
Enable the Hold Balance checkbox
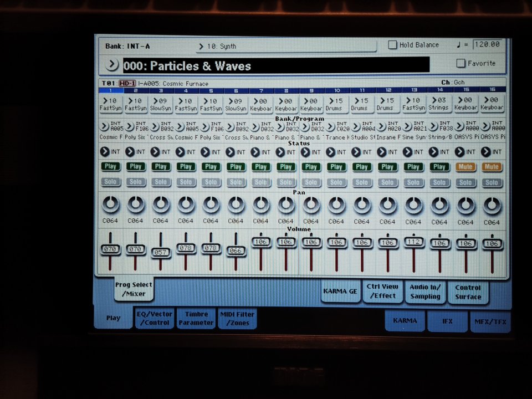[x=392, y=45]
